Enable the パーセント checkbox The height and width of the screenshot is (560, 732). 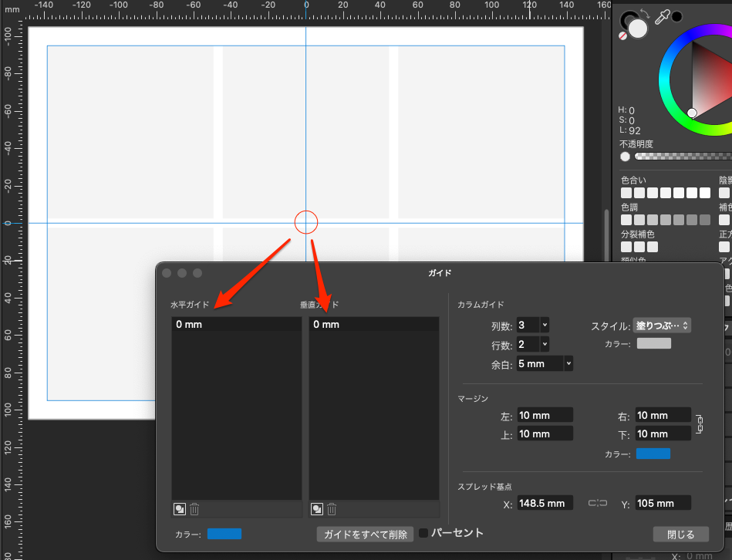[x=423, y=533]
